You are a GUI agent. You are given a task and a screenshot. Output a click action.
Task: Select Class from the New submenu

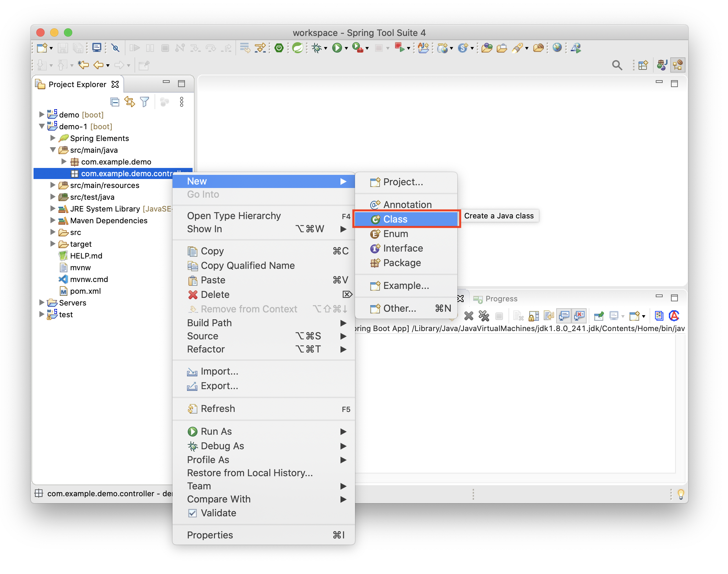coord(395,219)
